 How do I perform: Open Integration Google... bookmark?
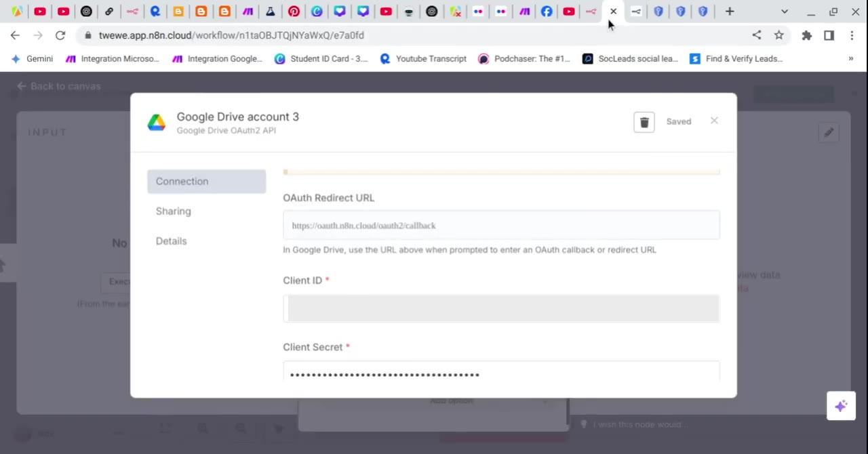(217, 59)
